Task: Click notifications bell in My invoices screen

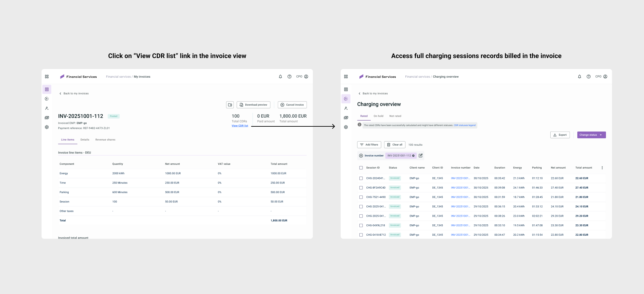Action: tap(280, 77)
